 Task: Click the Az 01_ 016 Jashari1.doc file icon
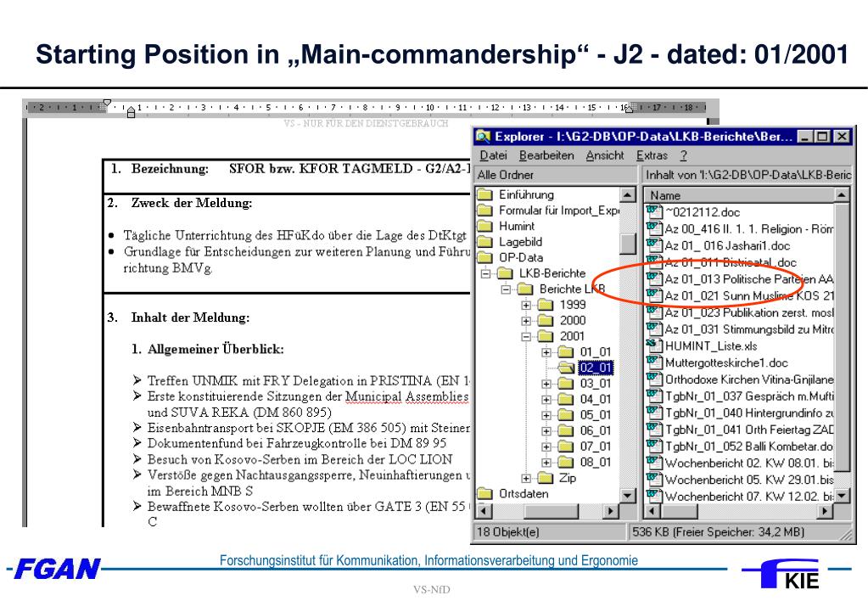(x=654, y=245)
